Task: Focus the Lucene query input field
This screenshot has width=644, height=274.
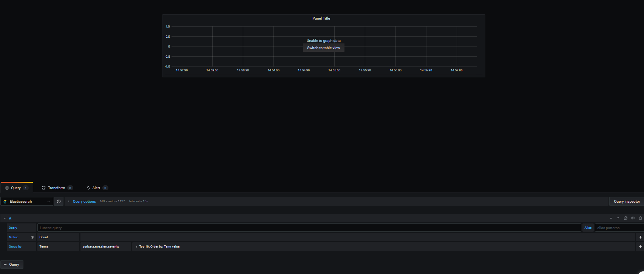Action: pos(309,228)
